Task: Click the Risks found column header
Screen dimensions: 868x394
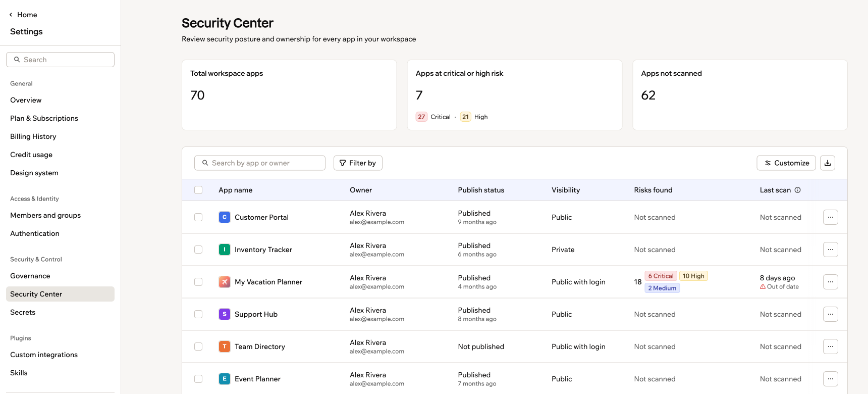Action: [653, 190]
